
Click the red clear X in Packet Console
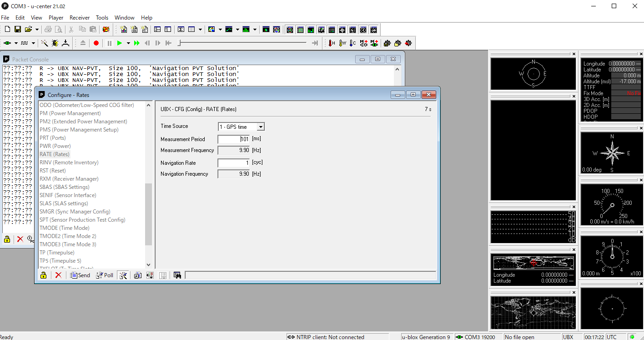point(20,239)
